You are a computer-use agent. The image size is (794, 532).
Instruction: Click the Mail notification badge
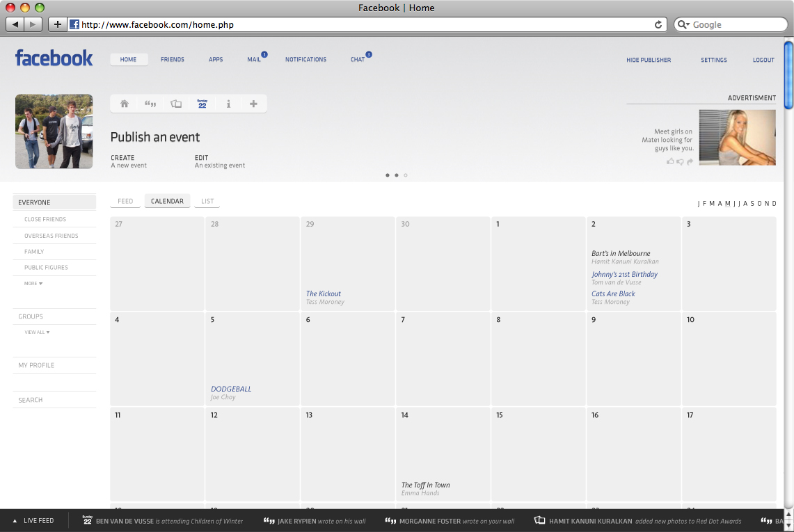pyautogui.click(x=264, y=54)
